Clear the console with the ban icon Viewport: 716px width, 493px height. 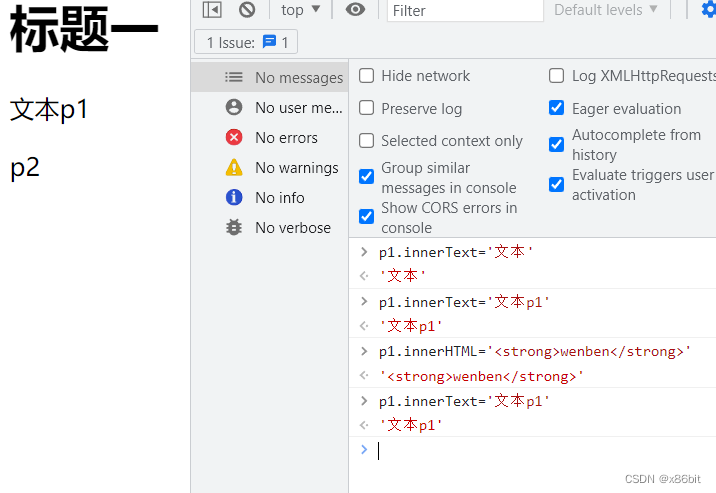[247, 9]
